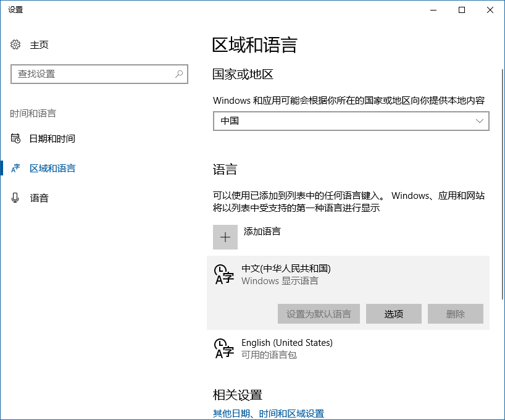
Task: Click the microphone icon for 语音
Action: point(15,198)
